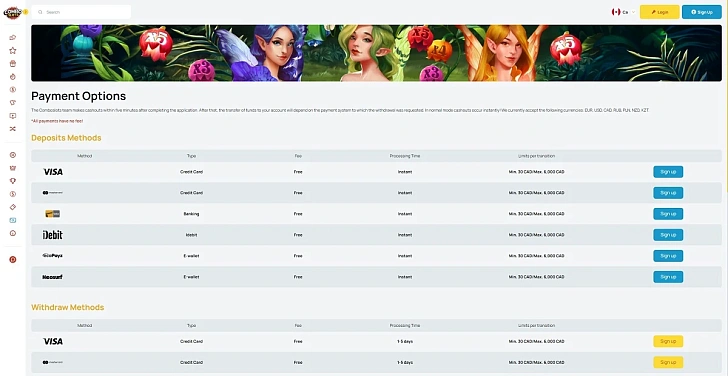
Task: Click the yellow Login button
Action: pyautogui.click(x=660, y=12)
